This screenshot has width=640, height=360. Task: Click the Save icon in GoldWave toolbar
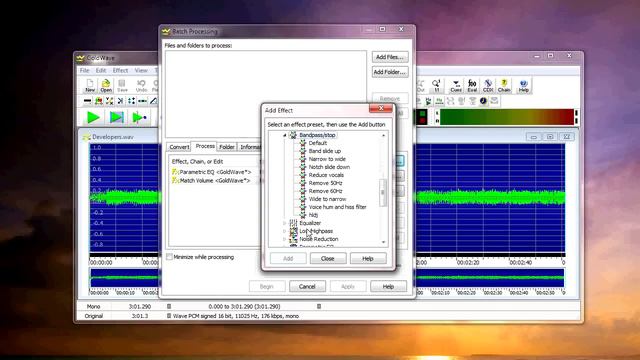[x=122, y=86]
